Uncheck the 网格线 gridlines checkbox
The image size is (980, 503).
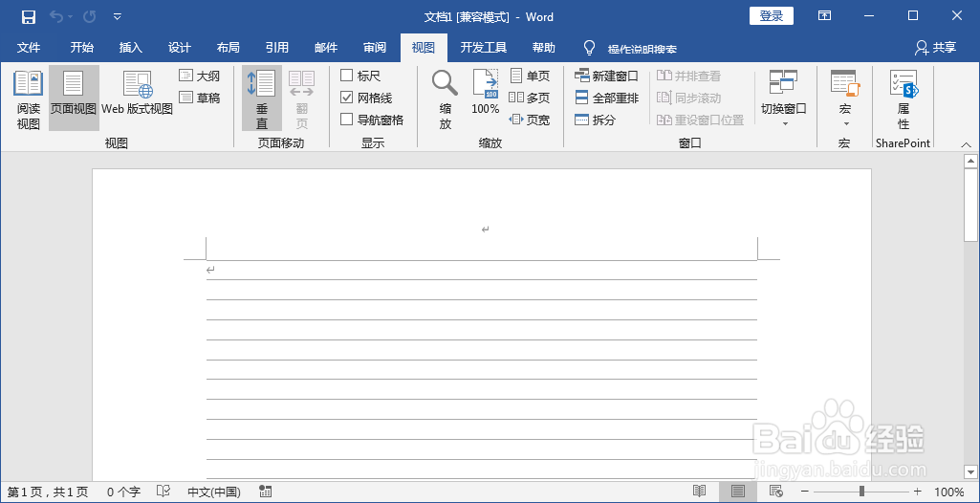pos(347,98)
